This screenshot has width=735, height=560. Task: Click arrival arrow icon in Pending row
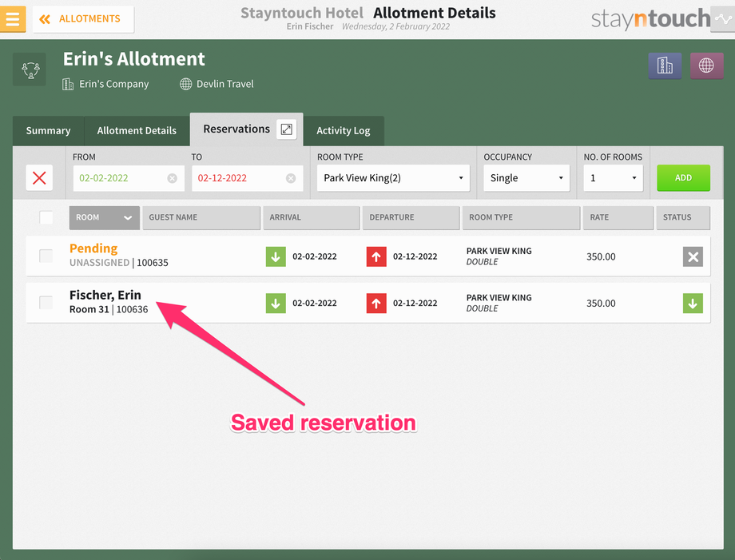pos(276,256)
